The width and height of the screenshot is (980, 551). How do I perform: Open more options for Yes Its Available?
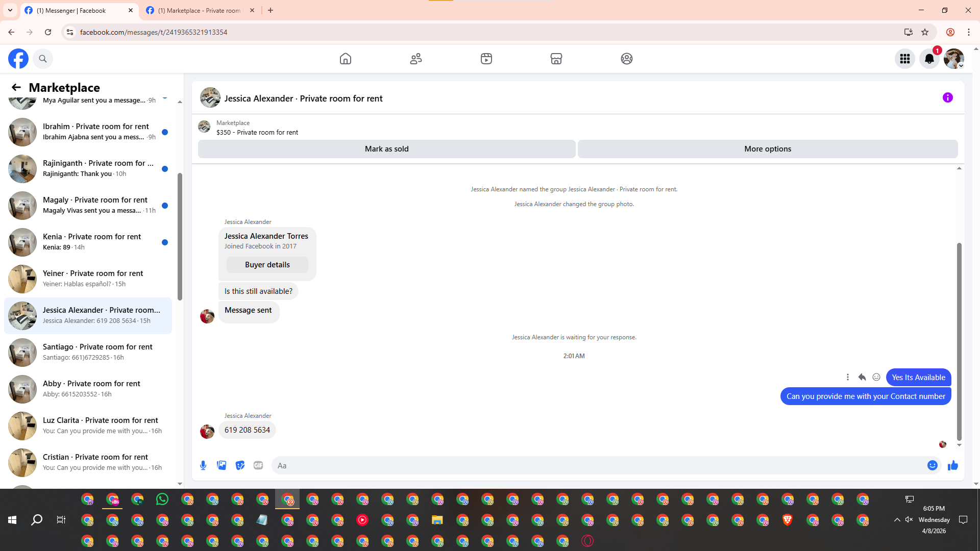[x=848, y=377]
